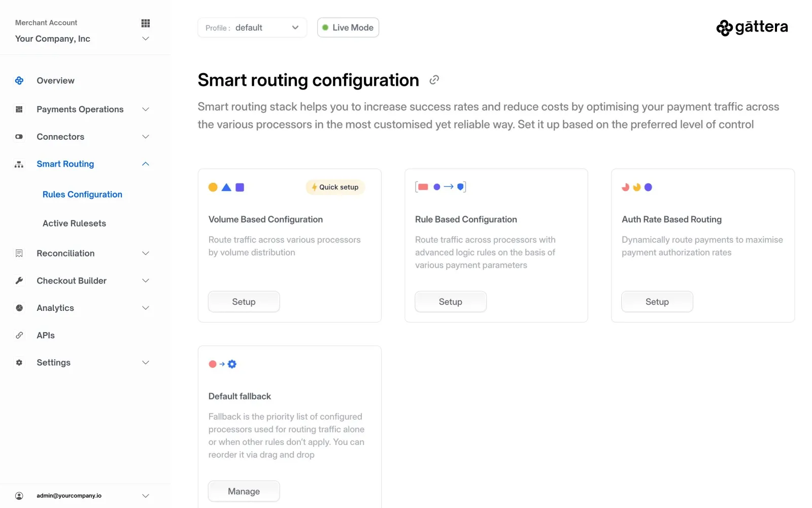The image size is (812, 508).
Task: Click the Quick setup badge
Action: click(x=335, y=187)
